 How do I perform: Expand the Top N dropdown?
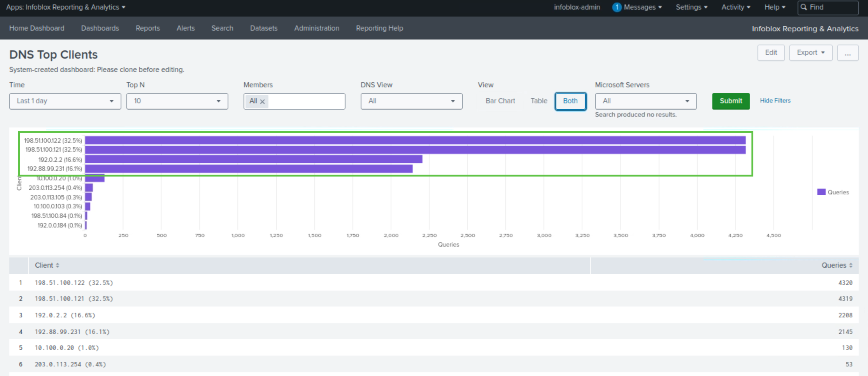pyautogui.click(x=177, y=101)
